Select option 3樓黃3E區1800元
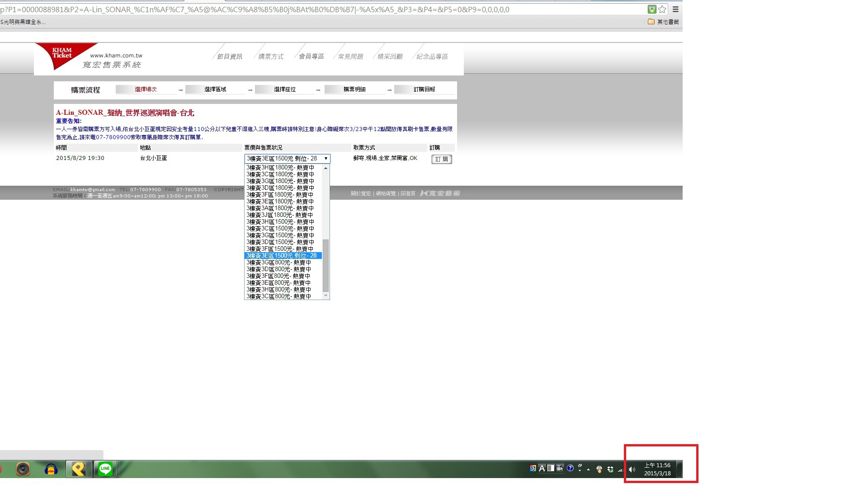 coord(283,202)
